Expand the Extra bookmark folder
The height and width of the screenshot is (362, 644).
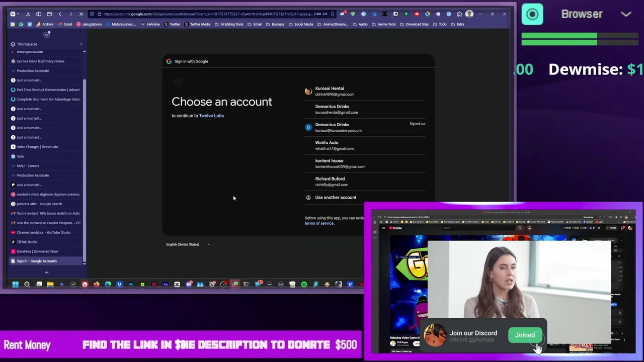pos(458,24)
